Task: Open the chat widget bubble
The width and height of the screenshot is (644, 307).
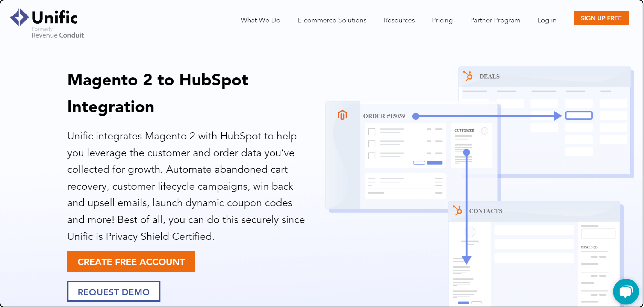Action: tap(626, 291)
